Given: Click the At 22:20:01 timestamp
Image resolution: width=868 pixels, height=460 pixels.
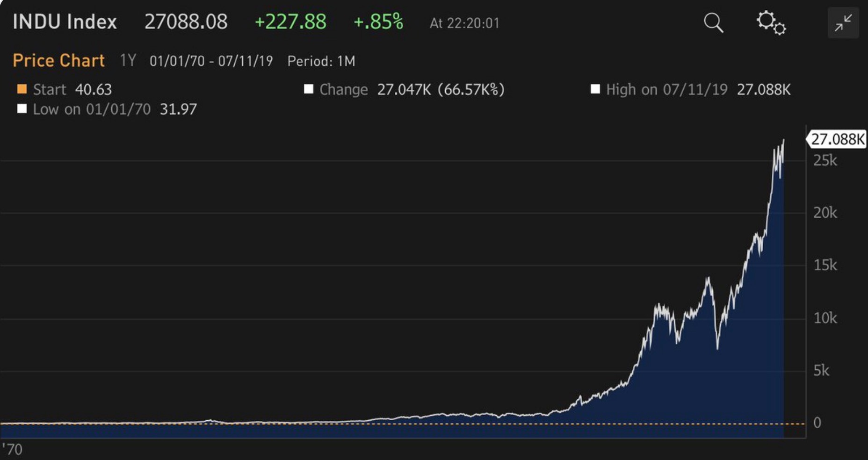Looking at the screenshot, I should tap(464, 23).
